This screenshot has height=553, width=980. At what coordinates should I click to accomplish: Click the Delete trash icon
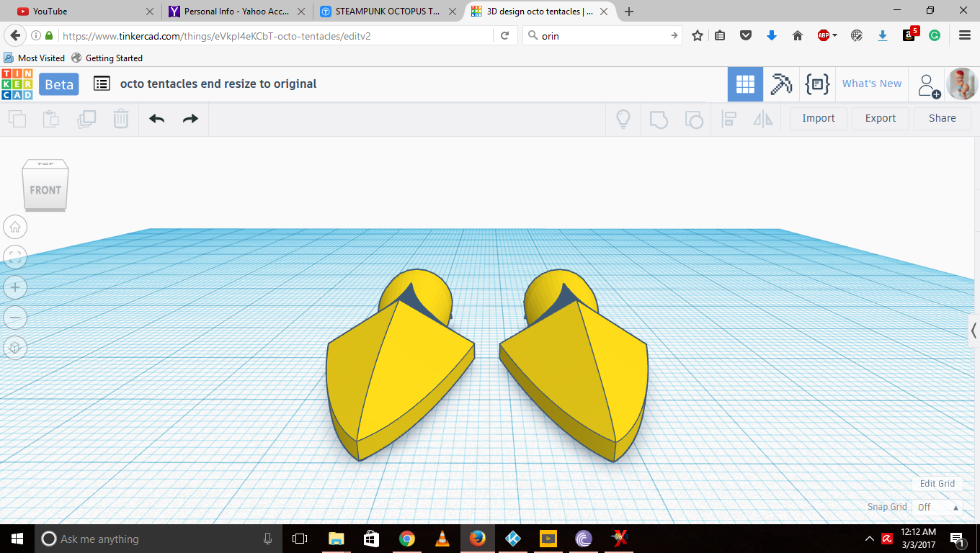(121, 119)
